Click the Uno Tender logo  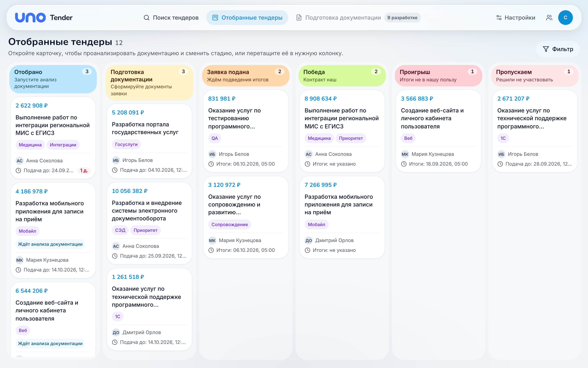click(44, 18)
